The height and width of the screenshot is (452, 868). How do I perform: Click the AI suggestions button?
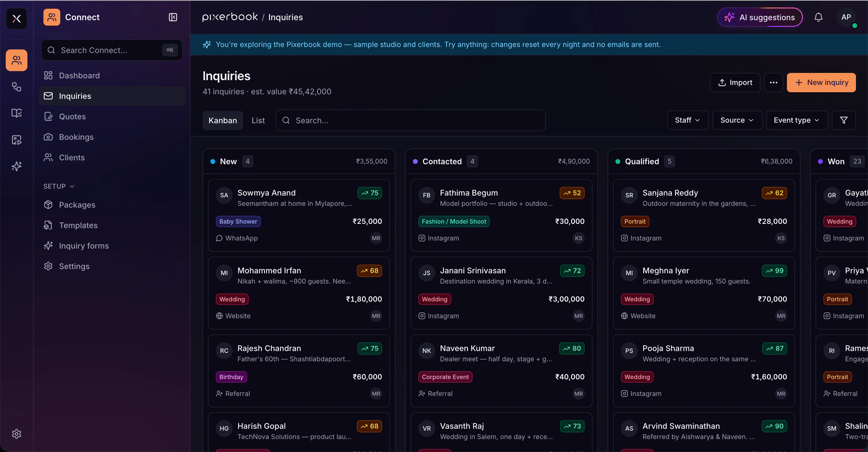760,17
